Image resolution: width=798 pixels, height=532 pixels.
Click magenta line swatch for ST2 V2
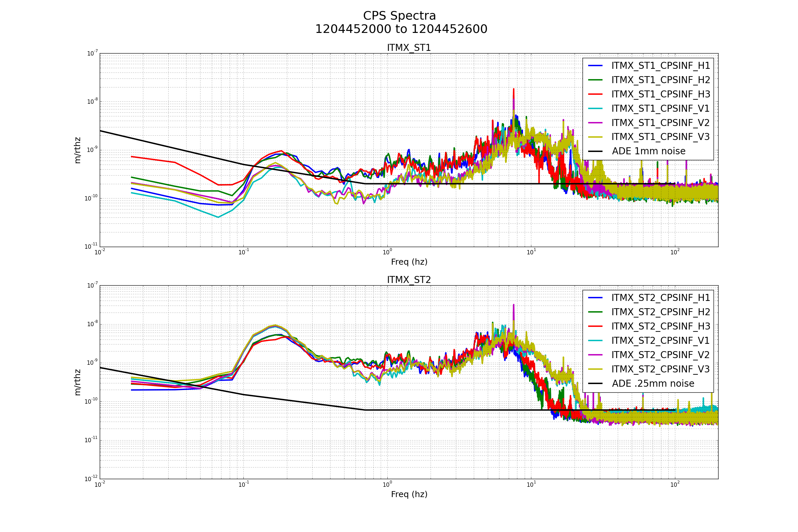pyautogui.click(x=595, y=354)
